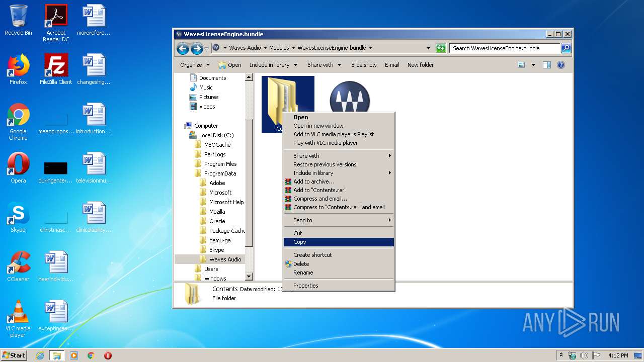Click the Back navigation arrow button

[x=183, y=48]
